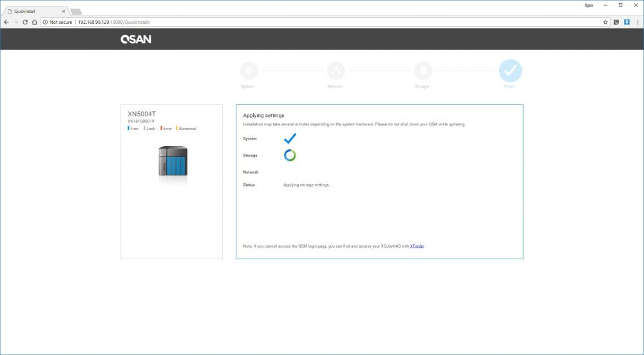
Task: Click the Network row label
Action: click(251, 172)
